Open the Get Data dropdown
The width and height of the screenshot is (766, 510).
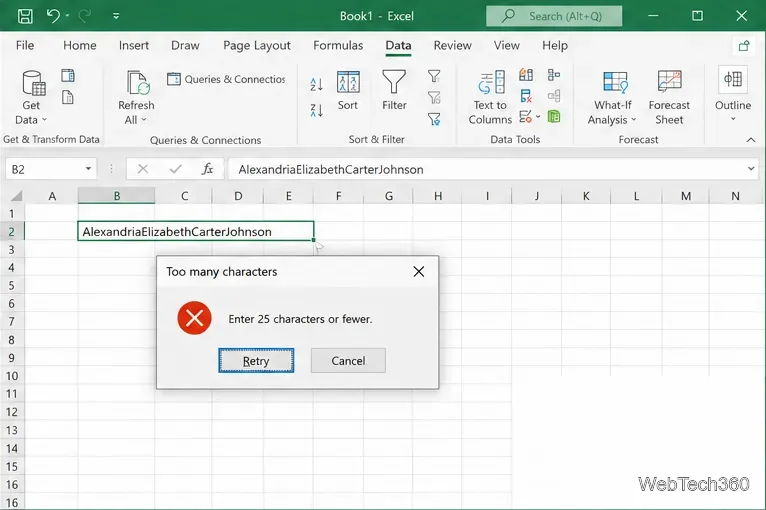[x=31, y=98]
